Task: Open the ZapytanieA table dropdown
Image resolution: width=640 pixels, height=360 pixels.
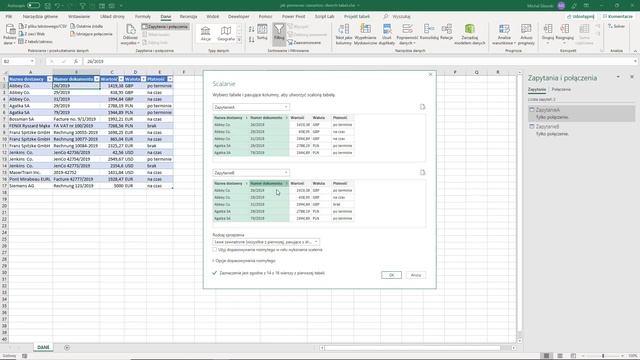Action: [x=251, y=107]
